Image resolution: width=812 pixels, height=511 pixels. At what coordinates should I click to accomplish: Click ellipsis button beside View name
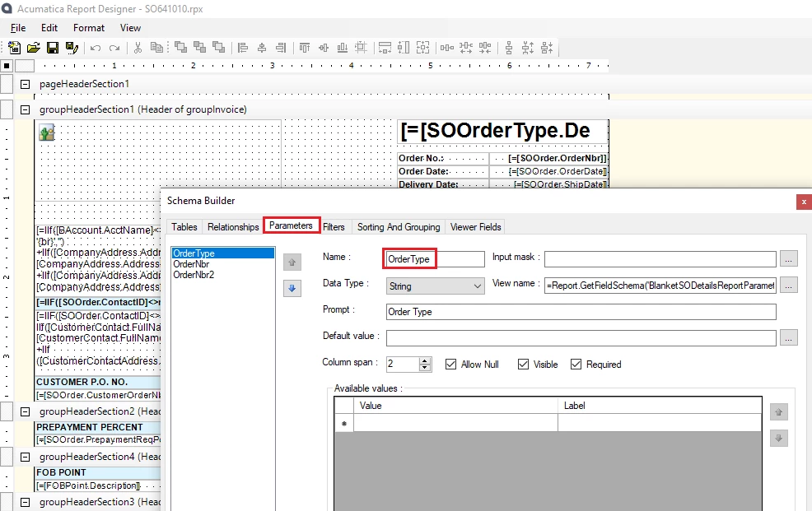pos(789,285)
